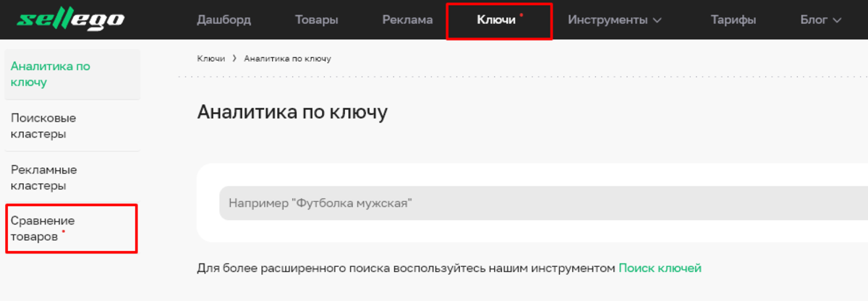Follow the Поиск ключей link

point(660,268)
